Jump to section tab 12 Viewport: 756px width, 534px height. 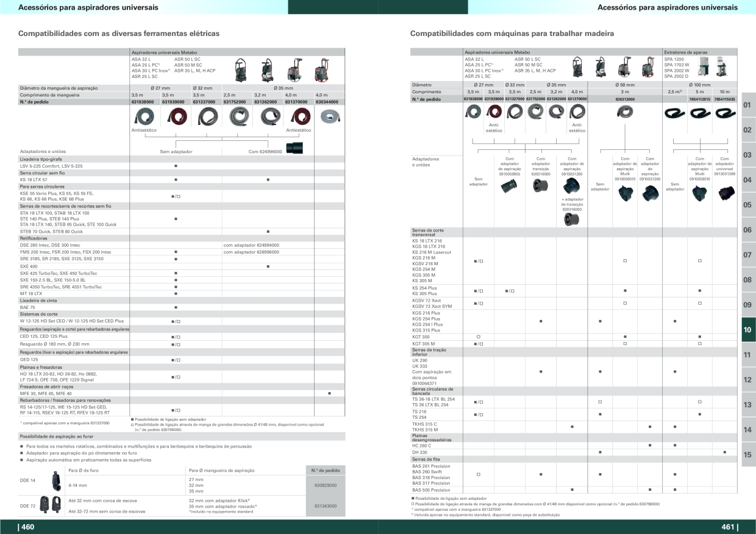747,380
